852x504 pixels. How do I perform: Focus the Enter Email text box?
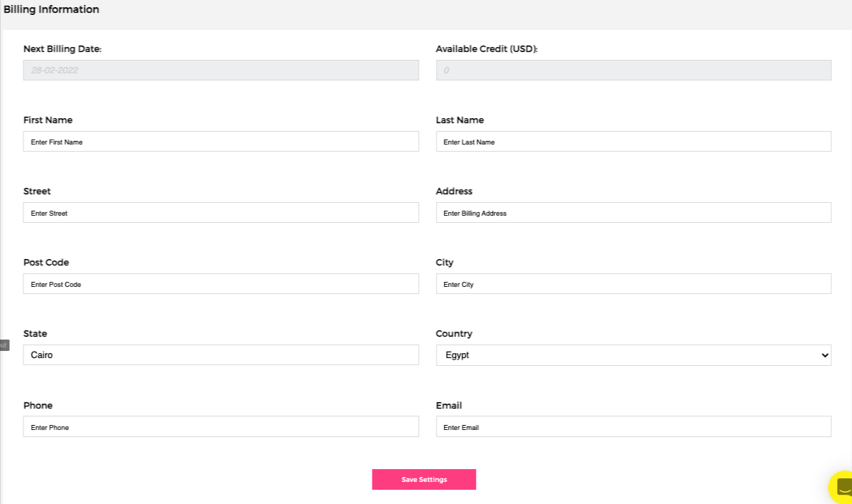tap(633, 427)
